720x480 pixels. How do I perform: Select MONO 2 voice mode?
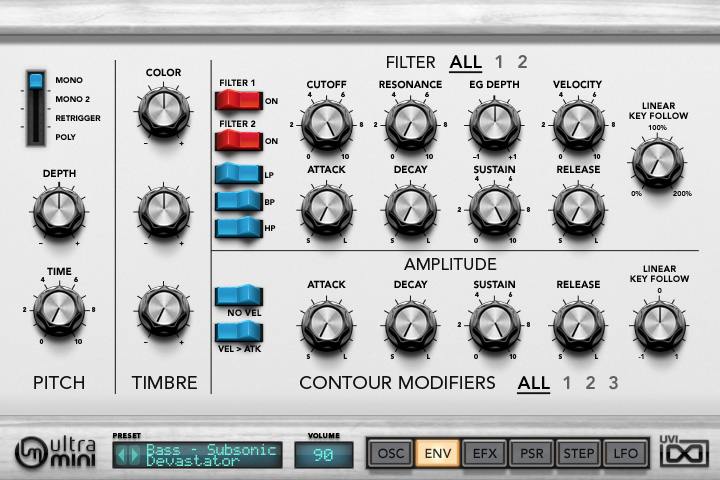(x=72, y=99)
